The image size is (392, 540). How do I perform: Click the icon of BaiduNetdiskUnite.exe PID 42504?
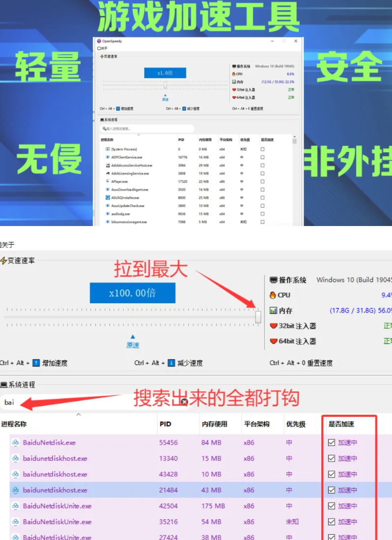pos(16,506)
